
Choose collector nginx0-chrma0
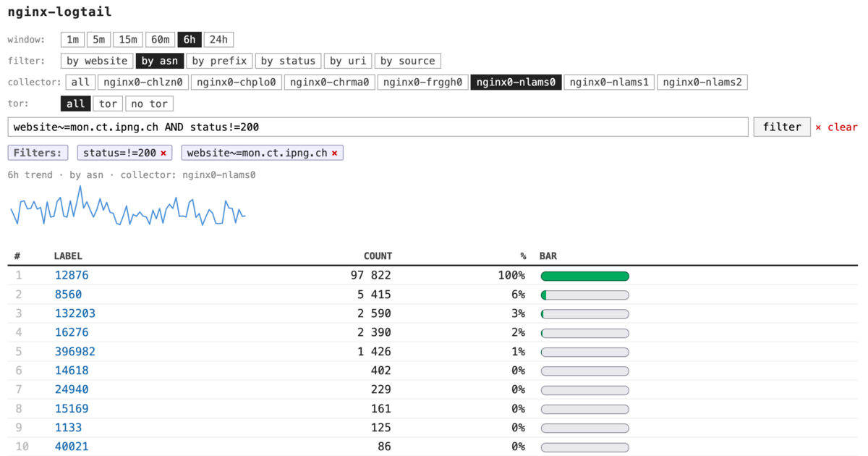tap(330, 82)
